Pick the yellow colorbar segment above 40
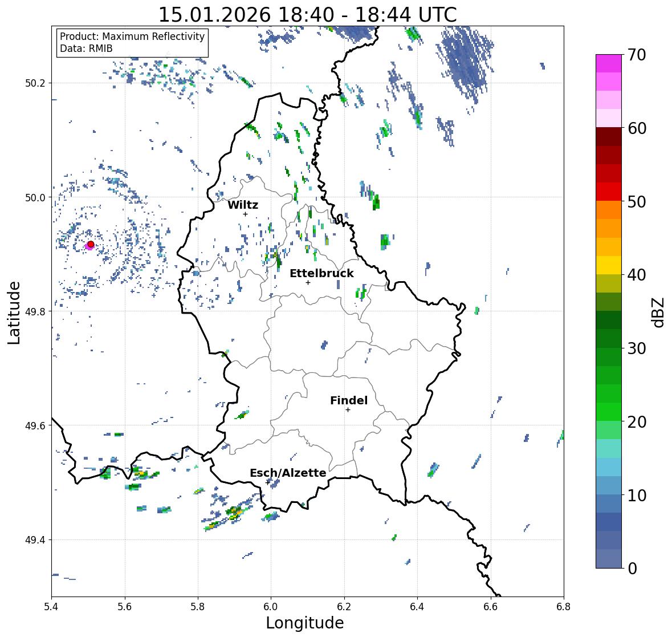 pos(609,265)
